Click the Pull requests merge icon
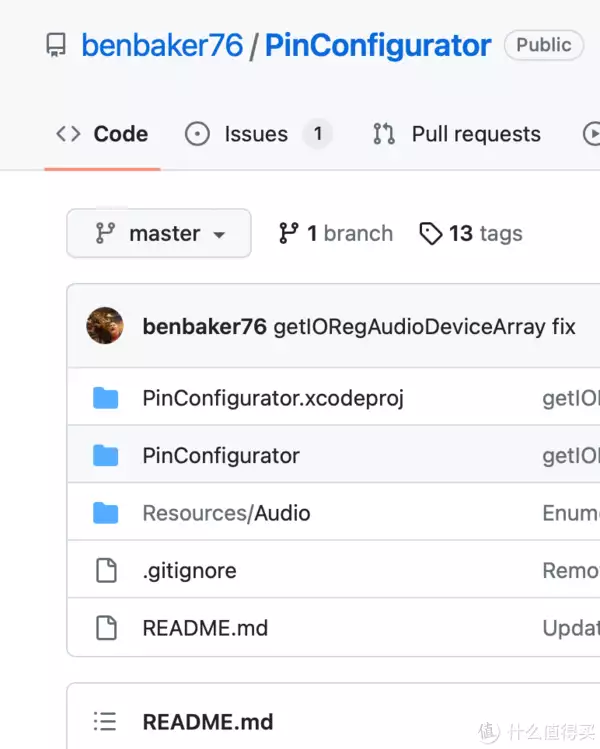The image size is (600, 749). [384, 134]
